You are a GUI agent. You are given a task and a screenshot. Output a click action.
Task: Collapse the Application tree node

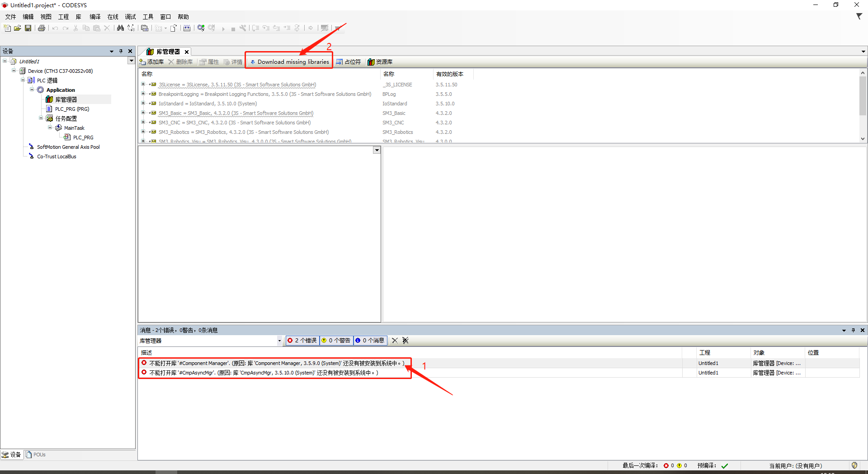coord(32,90)
